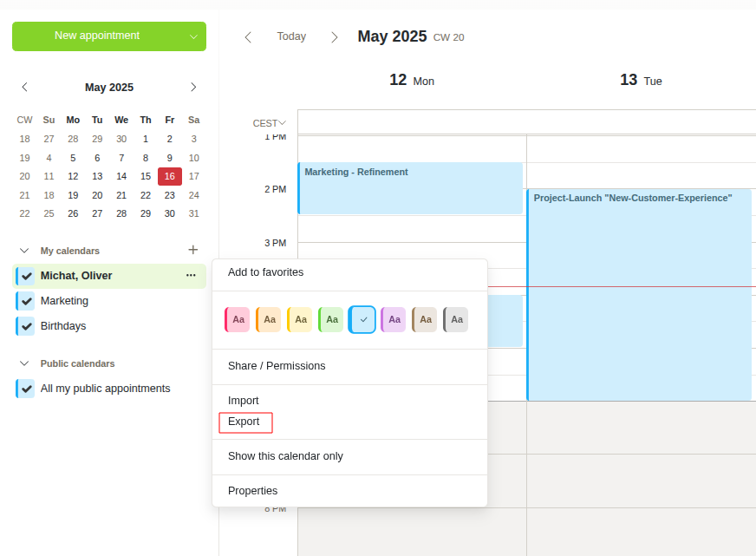Screen dimensions: 756x556
Task: Uncheck the Marketing calendar
Action: point(27,301)
